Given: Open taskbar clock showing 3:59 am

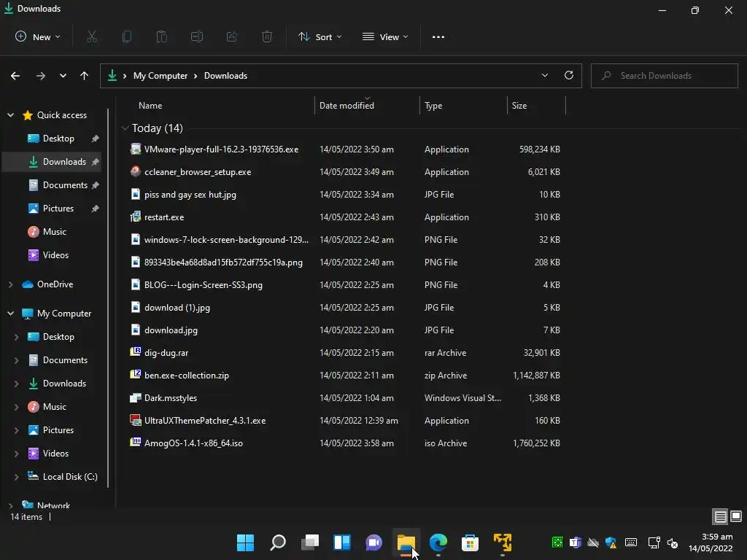Looking at the screenshot, I should (711, 542).
